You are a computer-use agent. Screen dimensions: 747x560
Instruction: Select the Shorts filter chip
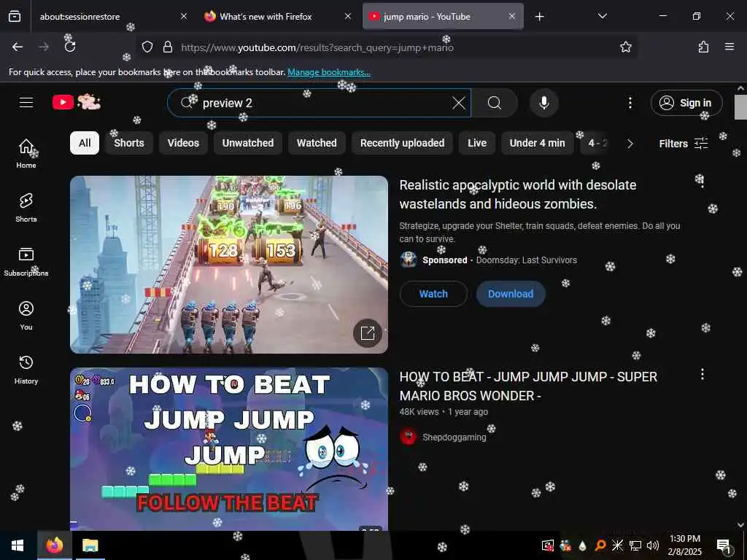[x=129, y=143]
